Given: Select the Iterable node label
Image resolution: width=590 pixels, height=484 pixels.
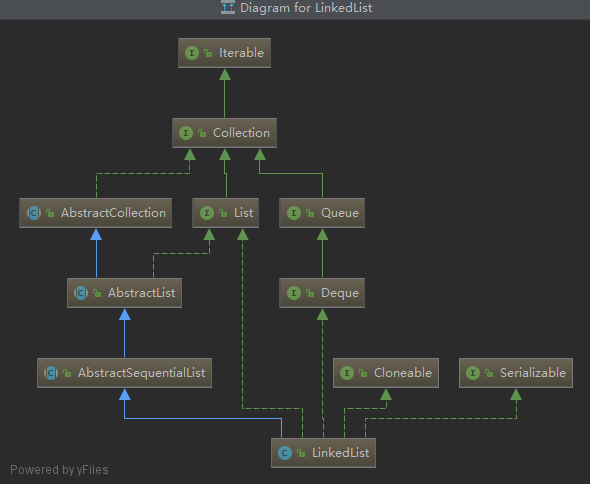Looking at the screenshot, I should pos(241,53).
